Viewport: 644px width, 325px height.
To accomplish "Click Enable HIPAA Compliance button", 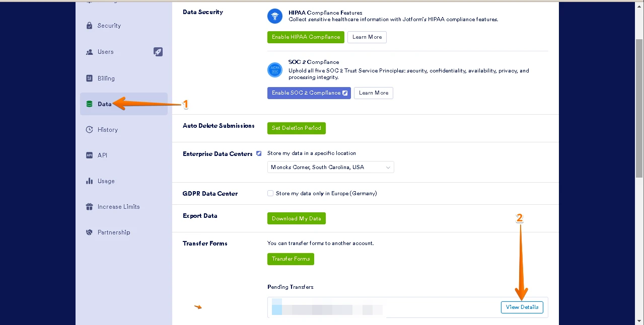I will tap(306, 37).
